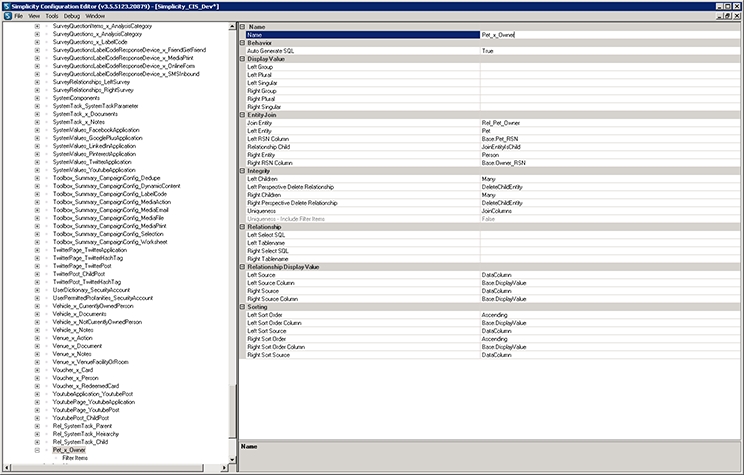This screenshot has height=475, width=744.
Task: Select Filter Items under Pet_x_Owner
Action: [75, 458]
